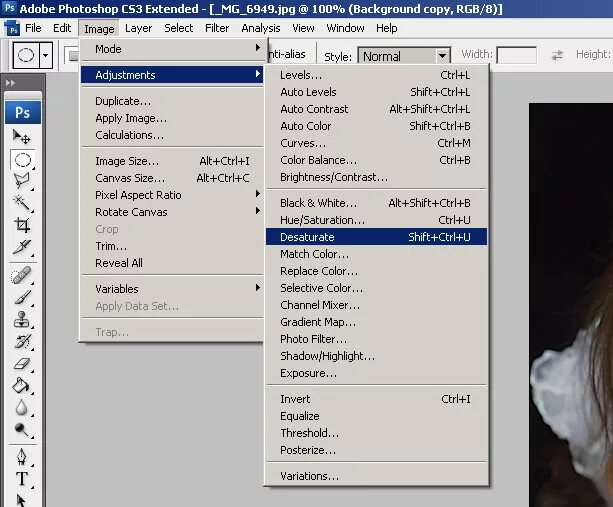Select the Clone Stamp tool
The width and height of the screenshot is (613, 507).
point(22,319)
